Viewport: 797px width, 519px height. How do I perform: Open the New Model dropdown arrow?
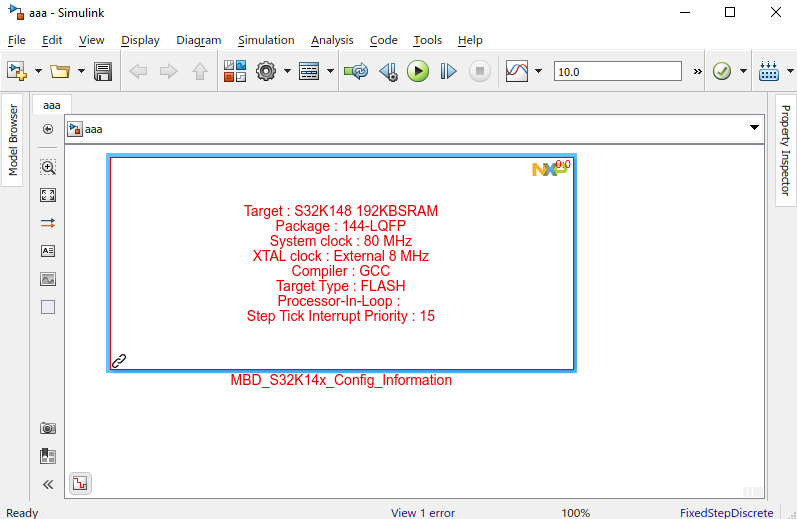tap(38, 71)
